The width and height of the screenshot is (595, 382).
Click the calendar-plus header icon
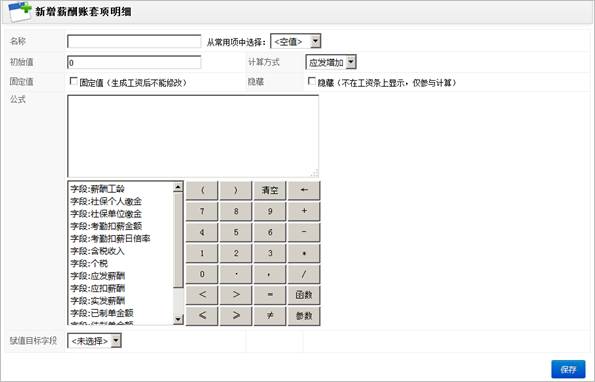coord(19,11)
